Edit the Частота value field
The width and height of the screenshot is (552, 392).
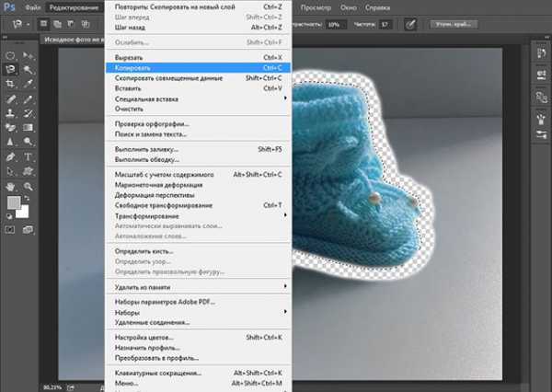pos(385,24)
